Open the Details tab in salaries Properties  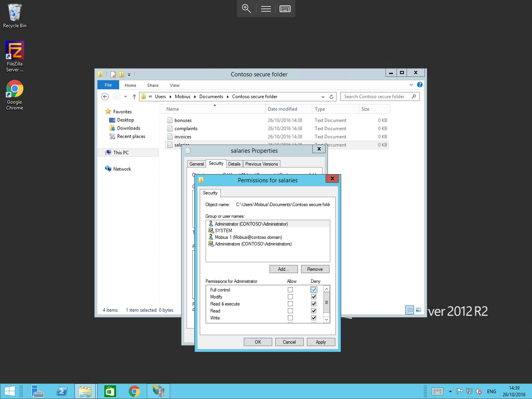234,164
